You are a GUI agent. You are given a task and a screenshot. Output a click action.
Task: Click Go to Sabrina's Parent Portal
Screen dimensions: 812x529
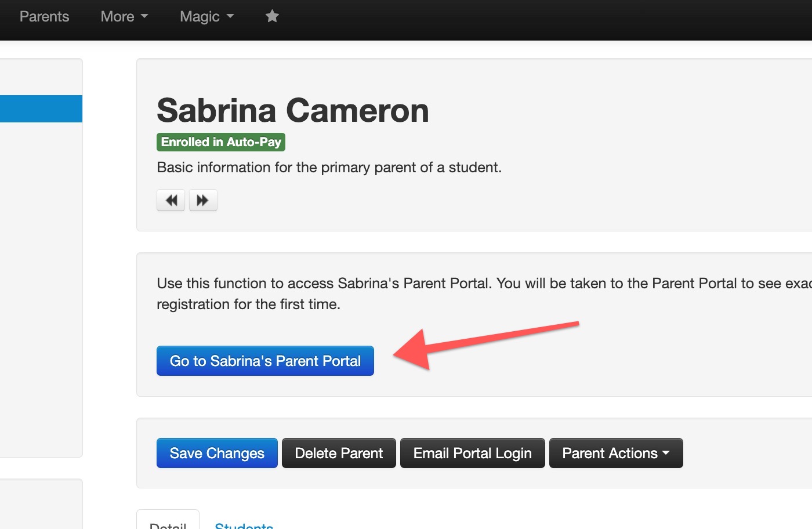coord(265,361)
